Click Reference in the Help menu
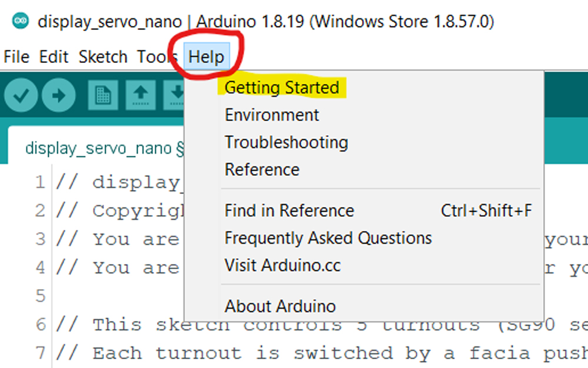Image resolution: width=588 pixels, height=368 pixels. coord(262,170)
